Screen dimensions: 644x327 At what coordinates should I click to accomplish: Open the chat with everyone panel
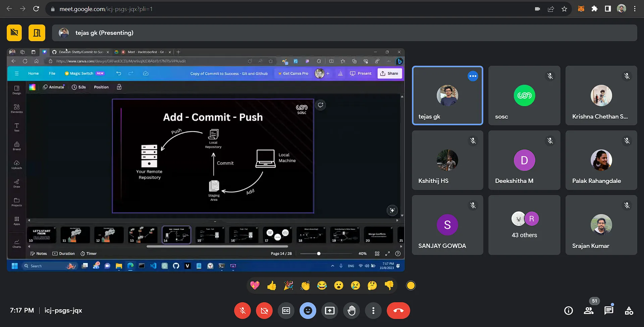[x=609, y=311]
